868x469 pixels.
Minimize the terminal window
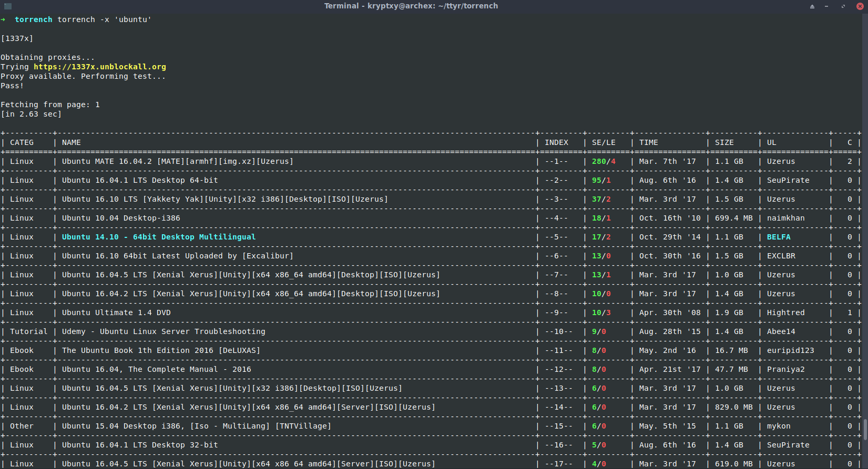click(826, 6)
